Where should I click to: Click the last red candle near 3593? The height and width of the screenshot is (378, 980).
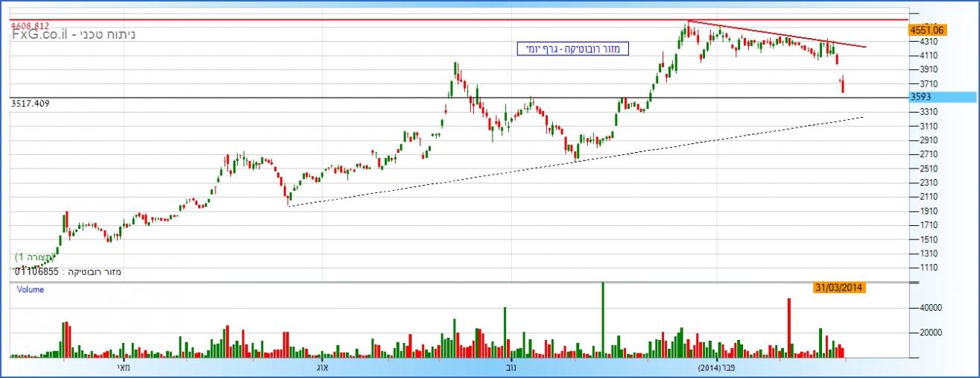[843, 86]
